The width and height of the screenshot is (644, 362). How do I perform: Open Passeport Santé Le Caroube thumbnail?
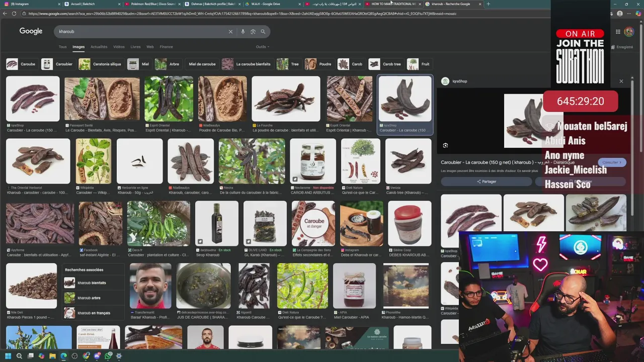coord(102,99)
